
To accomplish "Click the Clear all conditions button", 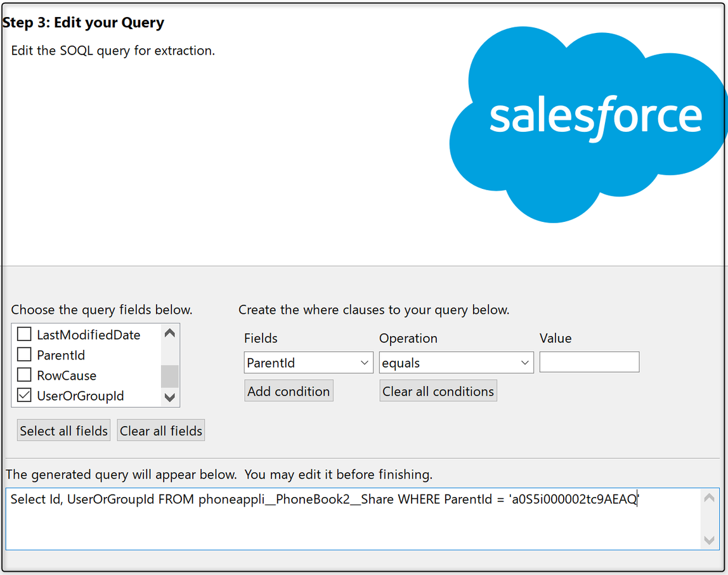I will 438,391.
